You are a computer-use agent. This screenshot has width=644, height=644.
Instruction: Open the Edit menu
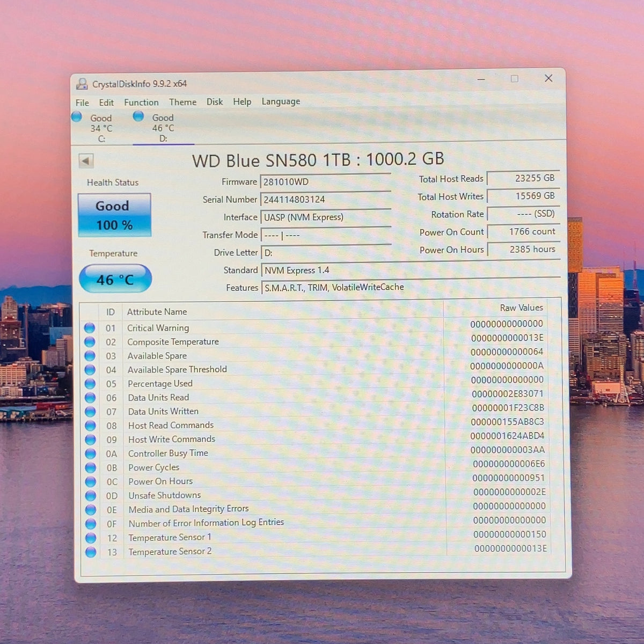pyautogui.click(x=106, y=103)
